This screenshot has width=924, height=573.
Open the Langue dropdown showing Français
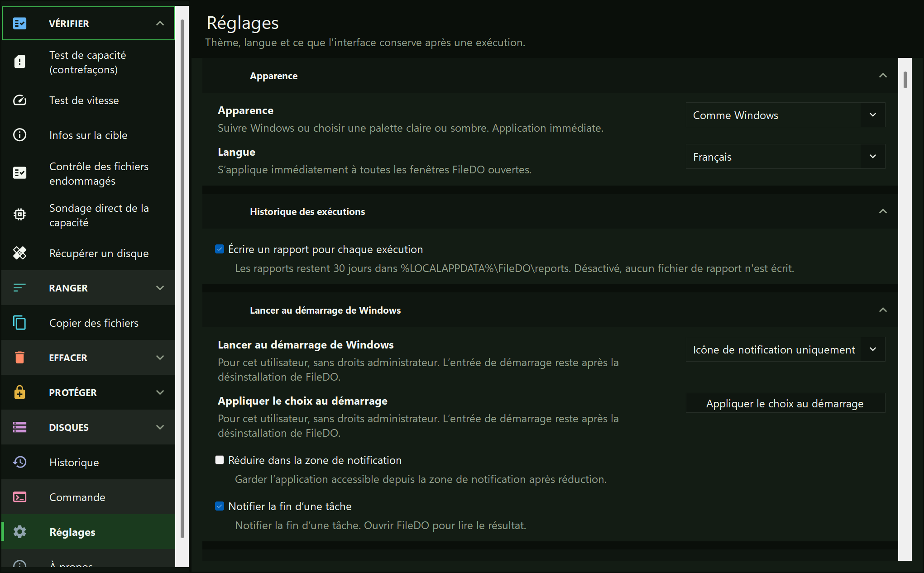pyautogui.click(x=785, y=157)
